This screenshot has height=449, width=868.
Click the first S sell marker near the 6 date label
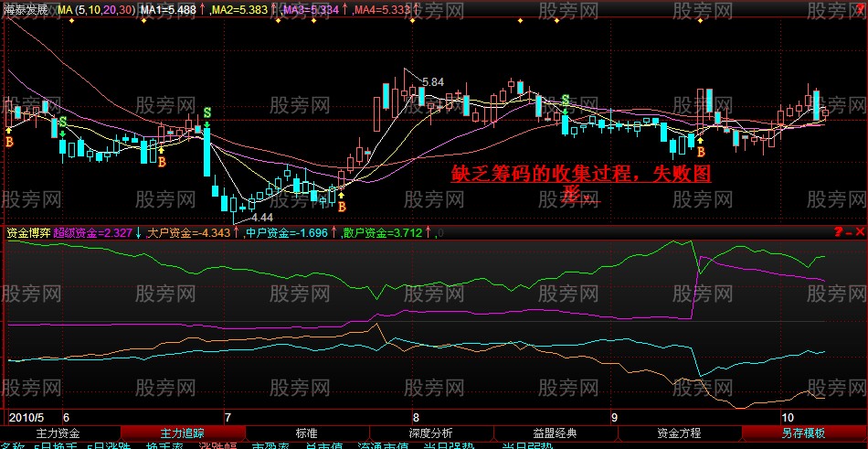click(62, 122)
